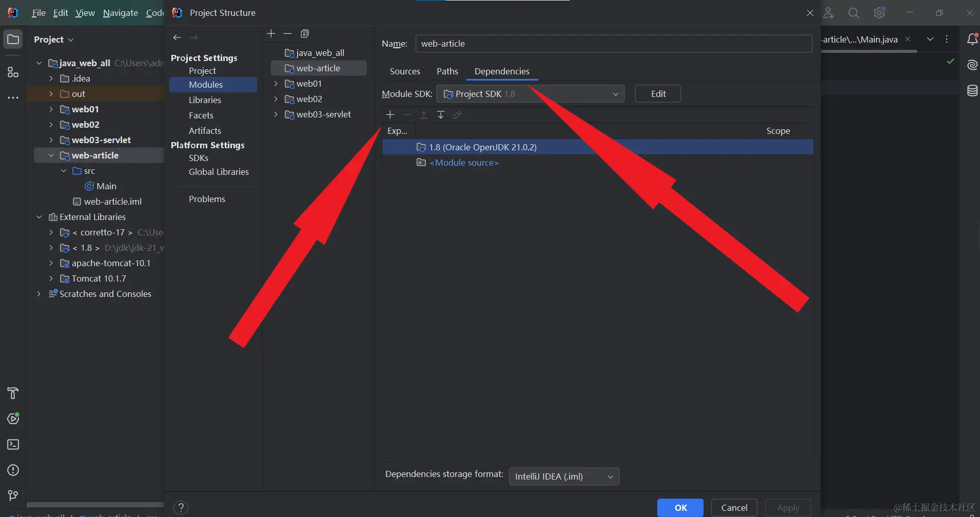Open the Problems tool window icon

(x=13, y=470)
